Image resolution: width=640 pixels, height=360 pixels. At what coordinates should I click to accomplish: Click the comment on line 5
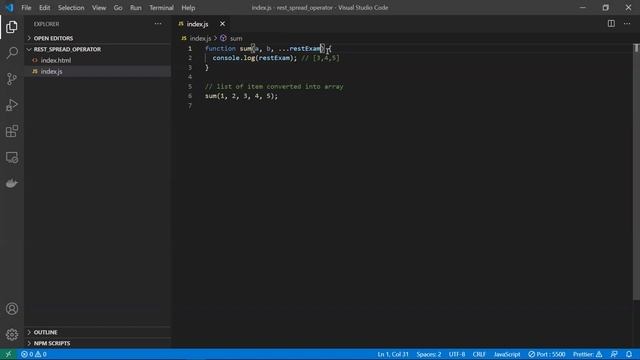pos(274,87)
